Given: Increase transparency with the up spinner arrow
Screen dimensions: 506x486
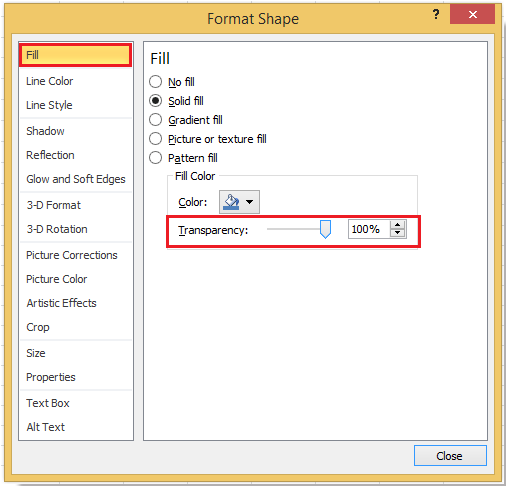Looking at the screenshot, I should click(x=397, y=225).
